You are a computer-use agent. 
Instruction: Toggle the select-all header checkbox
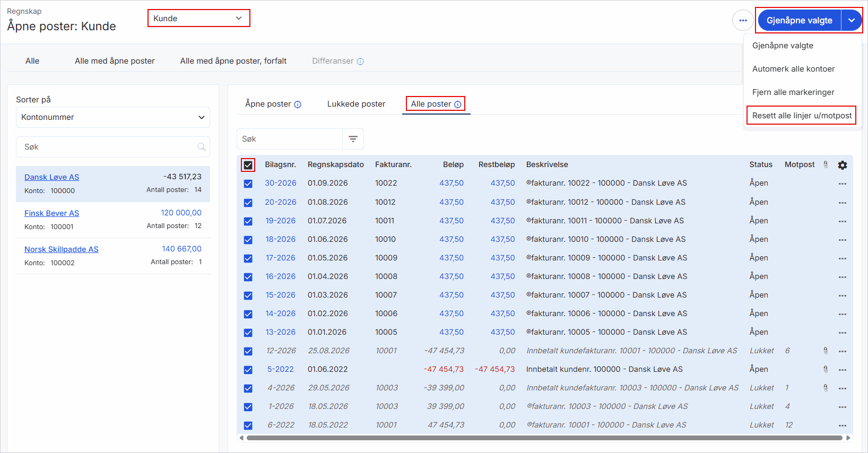(248, 165)
